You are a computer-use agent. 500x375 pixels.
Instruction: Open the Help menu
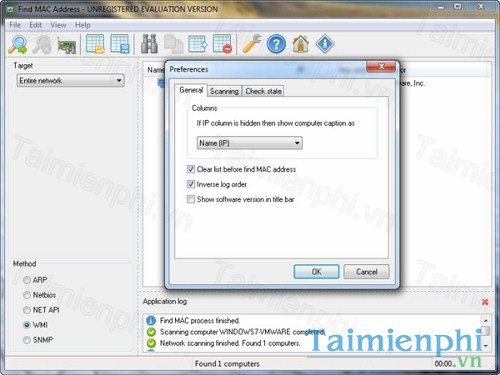coord(83,25)
